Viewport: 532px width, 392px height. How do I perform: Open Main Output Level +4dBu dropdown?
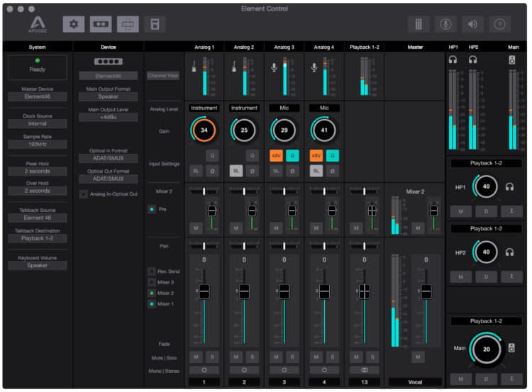click(x=109, y=118)
